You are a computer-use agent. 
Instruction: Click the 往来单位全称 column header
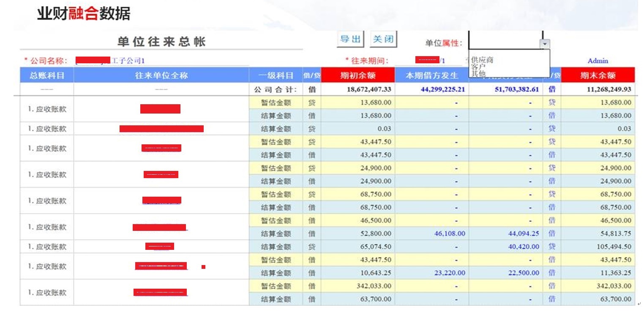pyautogui.click(x=161, y=76)
